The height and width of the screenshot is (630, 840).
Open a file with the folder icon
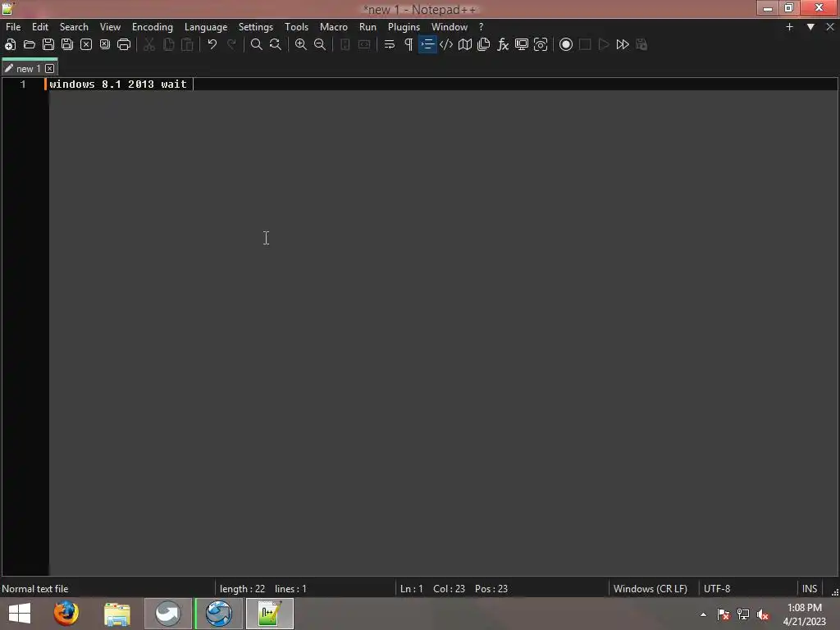coord(30,44)
